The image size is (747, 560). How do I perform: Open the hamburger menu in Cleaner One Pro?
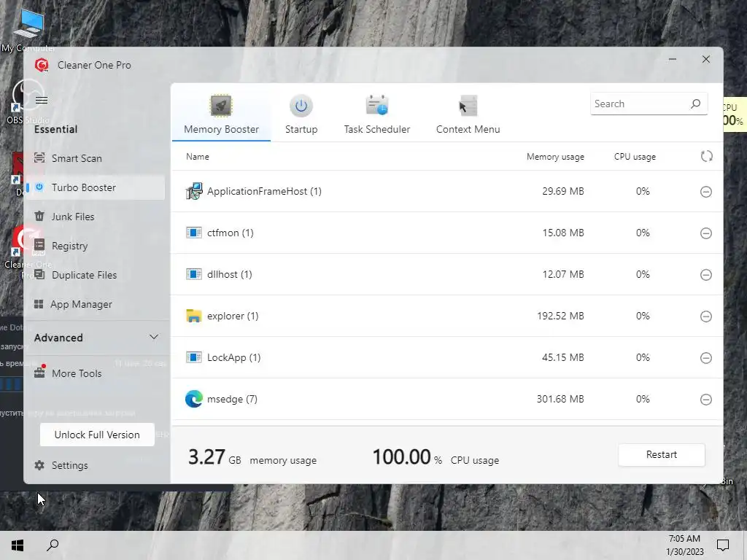(x=42, y=100)
